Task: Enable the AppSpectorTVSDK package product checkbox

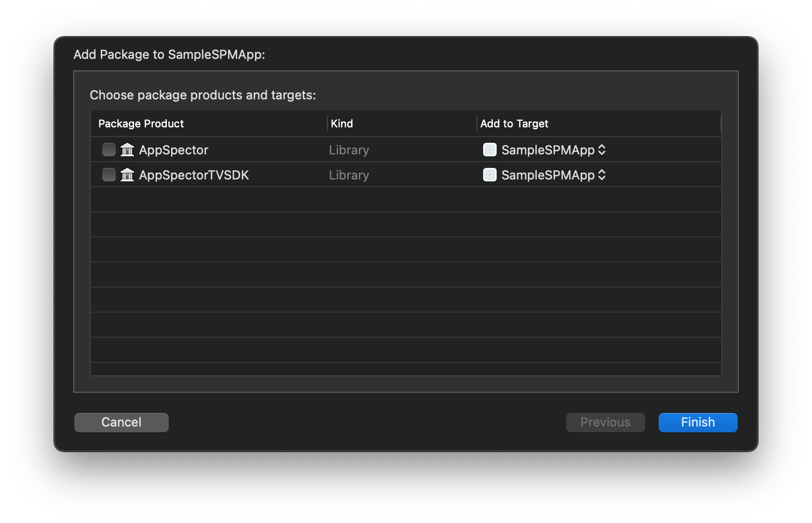Action: point(109,175)
